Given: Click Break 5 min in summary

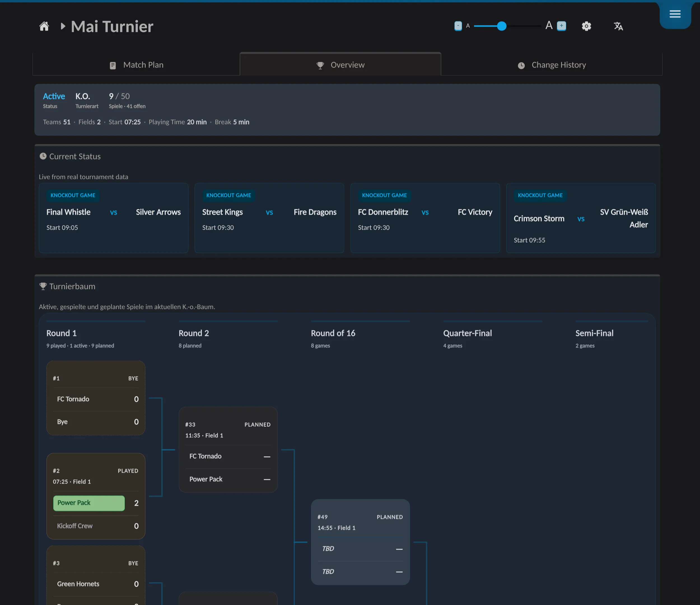Looking at the screenshot, I should [232, 122].
